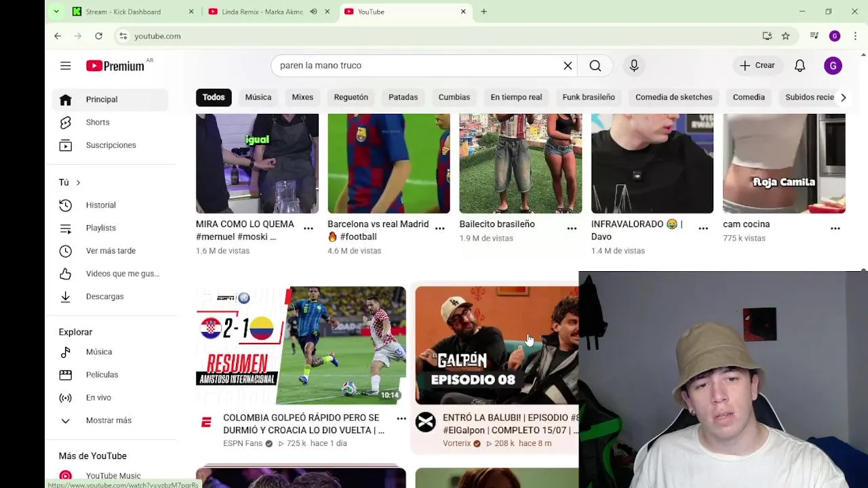Image resolution: width=868 pixels, height=488 pixels.
Task: Open options for the Colombia Croacia video
Action: (401, 419)
